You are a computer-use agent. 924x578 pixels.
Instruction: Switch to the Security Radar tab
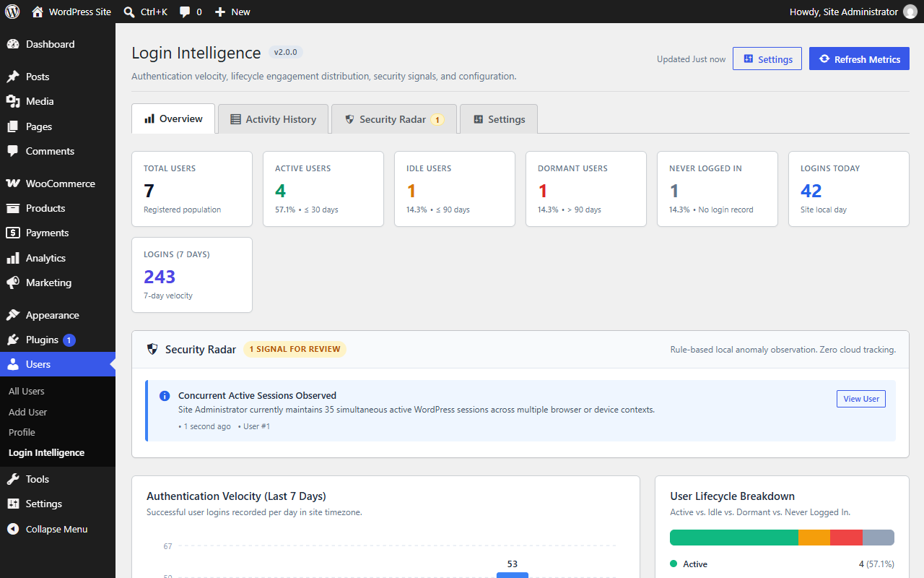tap(394, 119)
